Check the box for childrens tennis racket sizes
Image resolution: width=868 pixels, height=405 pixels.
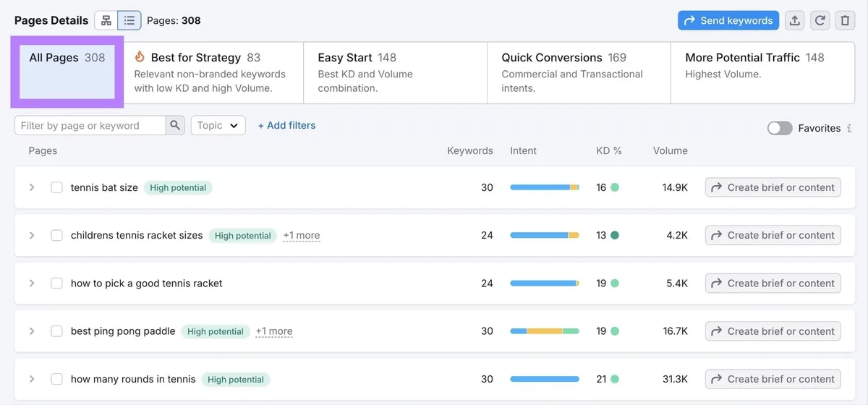point(56,235)
